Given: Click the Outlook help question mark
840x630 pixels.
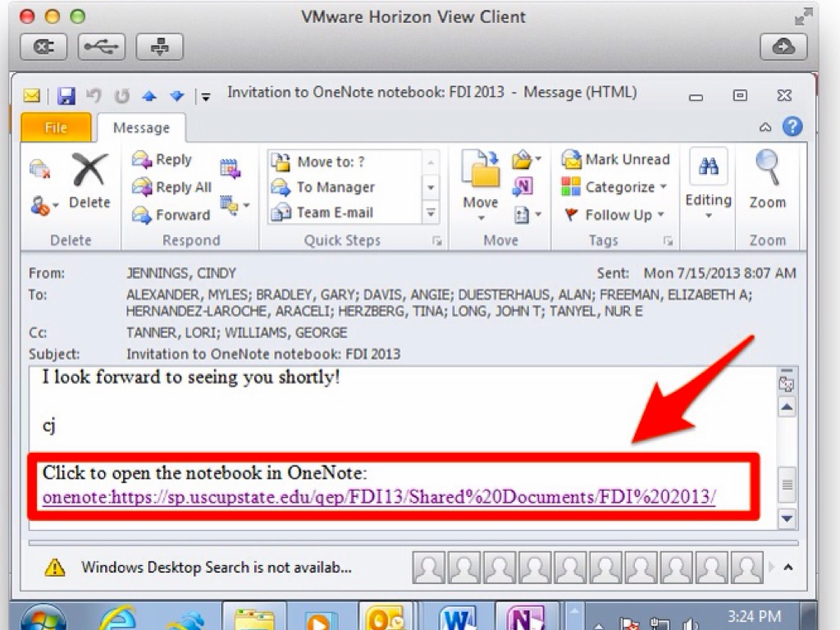Looking at the screenshot, I should [792, 127].
